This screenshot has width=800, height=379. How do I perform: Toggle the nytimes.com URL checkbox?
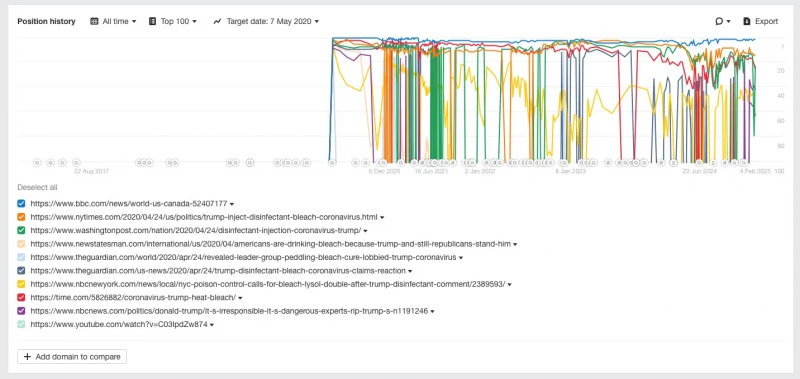tap(21, 217)
